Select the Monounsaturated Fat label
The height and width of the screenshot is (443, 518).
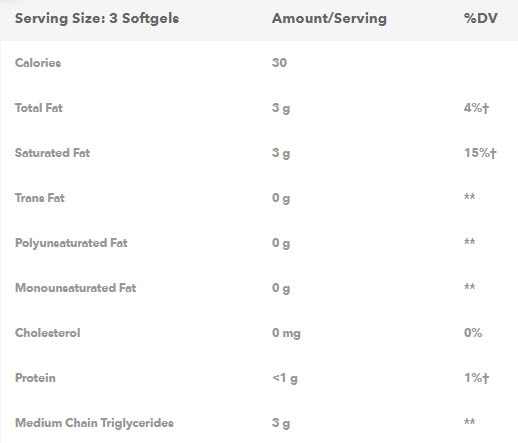76,288
